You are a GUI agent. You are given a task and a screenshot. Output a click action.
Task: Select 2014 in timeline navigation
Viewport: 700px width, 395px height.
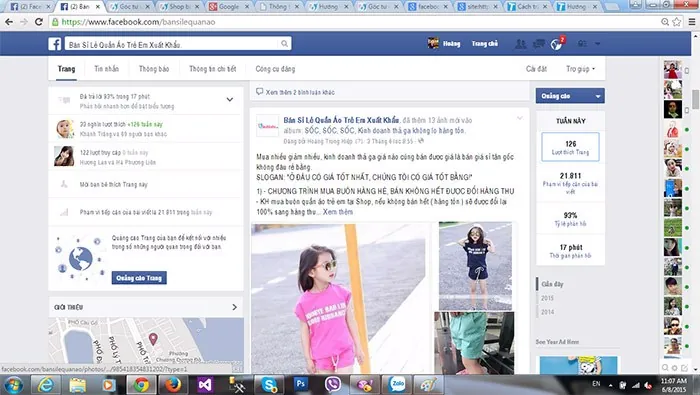pyautogui.click(x=547, y=312)
